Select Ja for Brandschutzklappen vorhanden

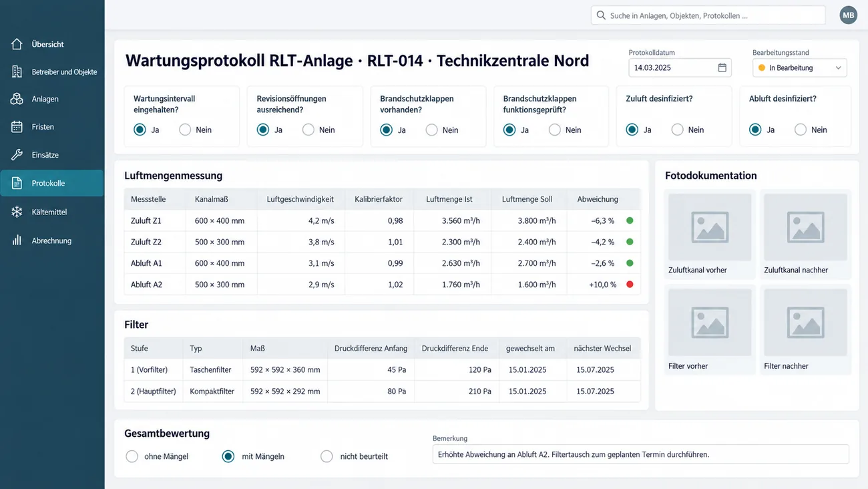pyautogui.click(x=386, y=130)
